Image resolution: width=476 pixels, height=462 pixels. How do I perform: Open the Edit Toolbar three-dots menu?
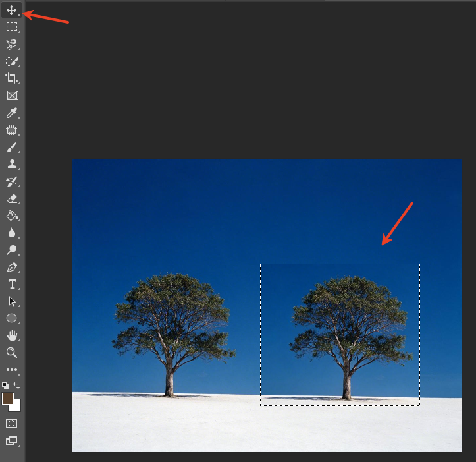coord(12,370)
